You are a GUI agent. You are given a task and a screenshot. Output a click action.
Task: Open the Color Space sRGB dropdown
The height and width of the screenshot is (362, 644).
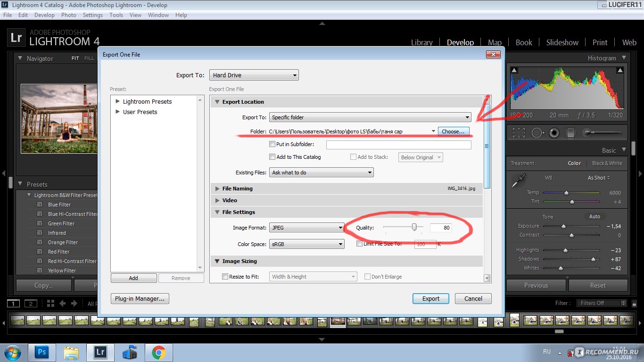[x=307, y=245]
